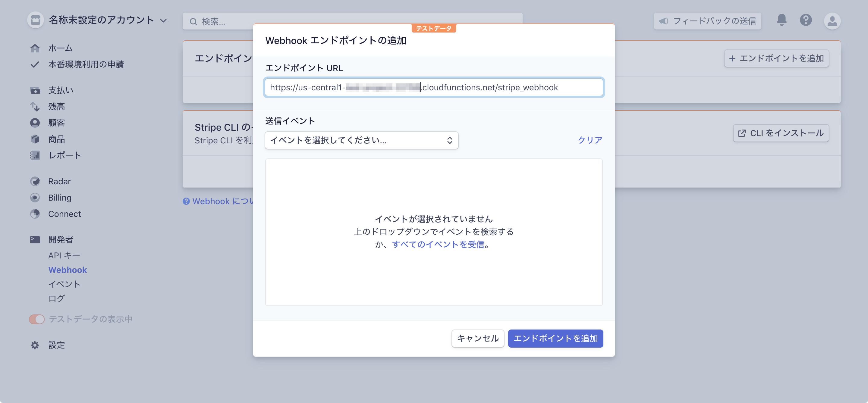Click the 設定 gear icon
The image size is (868, 403).
click(35, 345)
